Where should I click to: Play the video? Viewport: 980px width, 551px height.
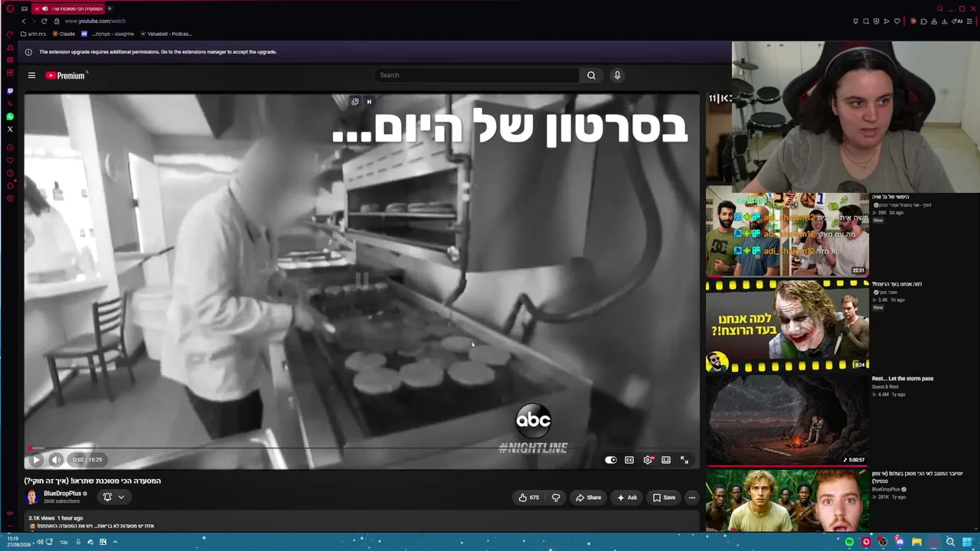[36, 460]
